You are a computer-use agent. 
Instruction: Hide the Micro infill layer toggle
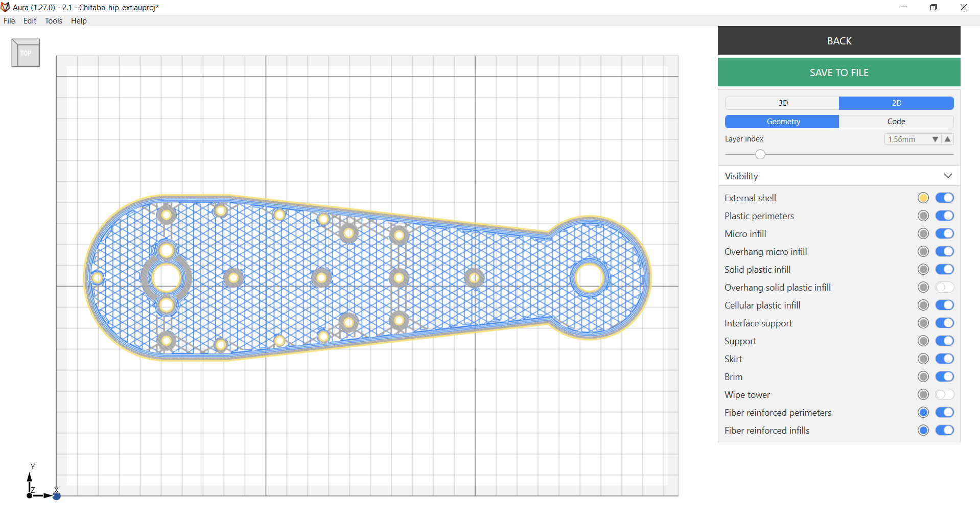point(945,234)
